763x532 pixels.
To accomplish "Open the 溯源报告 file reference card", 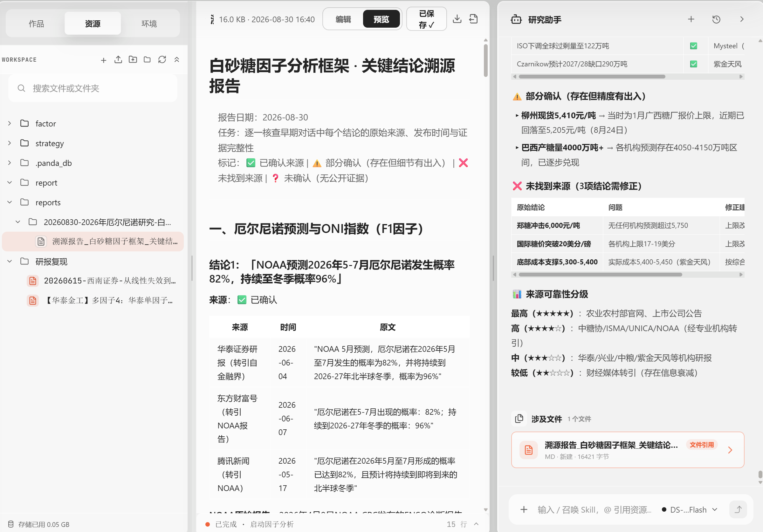I will 628,450.
